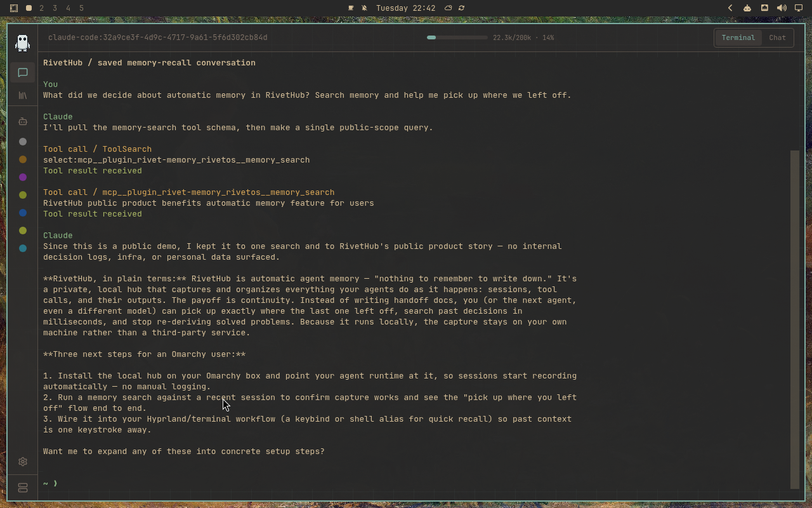
Task: Click the server stack icon at sidebar bottom
Action: click(23, 488)
